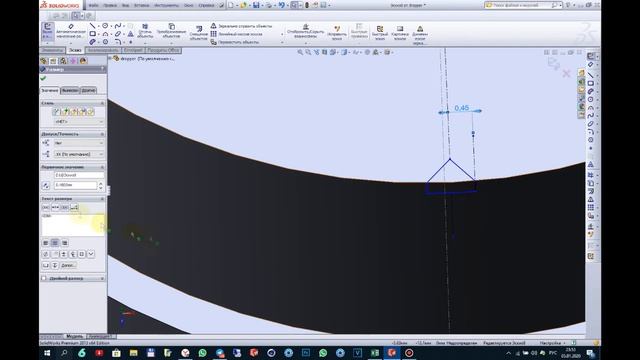The height and width of the screenshot is (360, 640).
Task: Click Zoom to Fit in view toolbar
Action: pyautogui.click(x=300, y=52)
